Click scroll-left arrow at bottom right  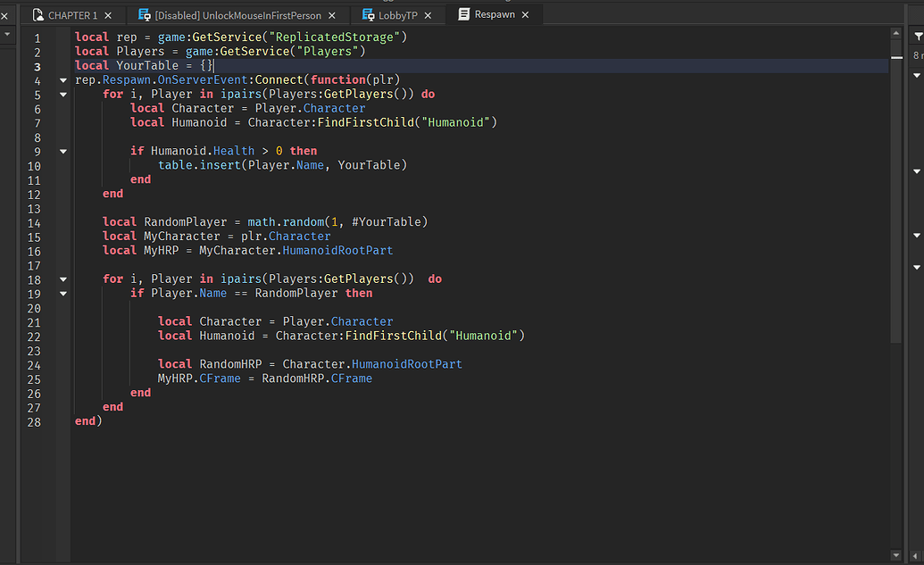pos(915,555)
